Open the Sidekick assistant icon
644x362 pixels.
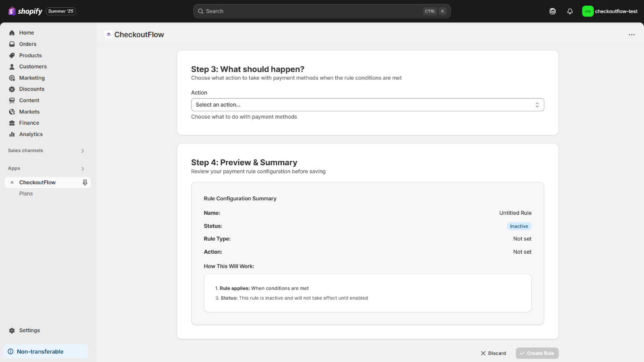click(553, 11)
